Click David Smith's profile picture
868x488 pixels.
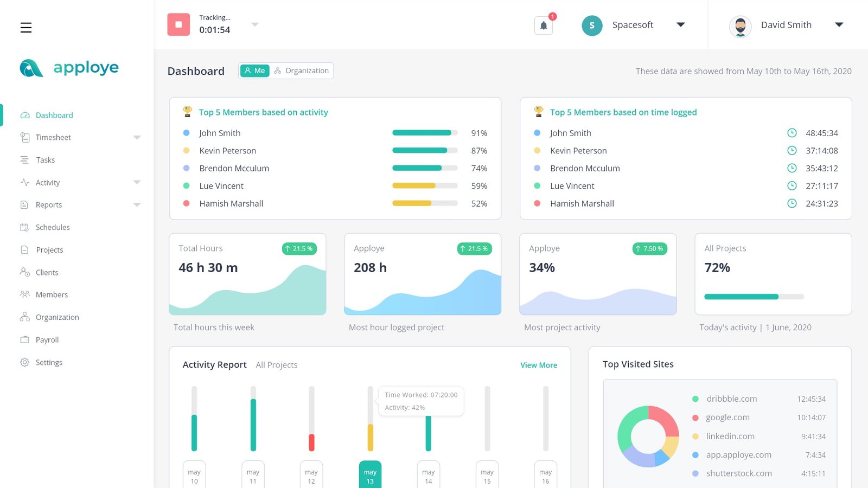[740, 26]
